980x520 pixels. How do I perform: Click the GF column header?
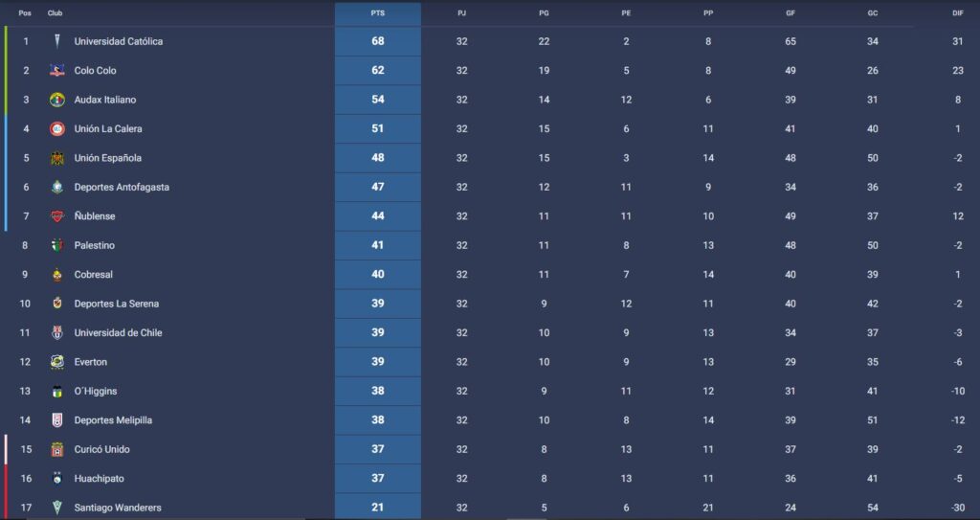pos(791,13)
